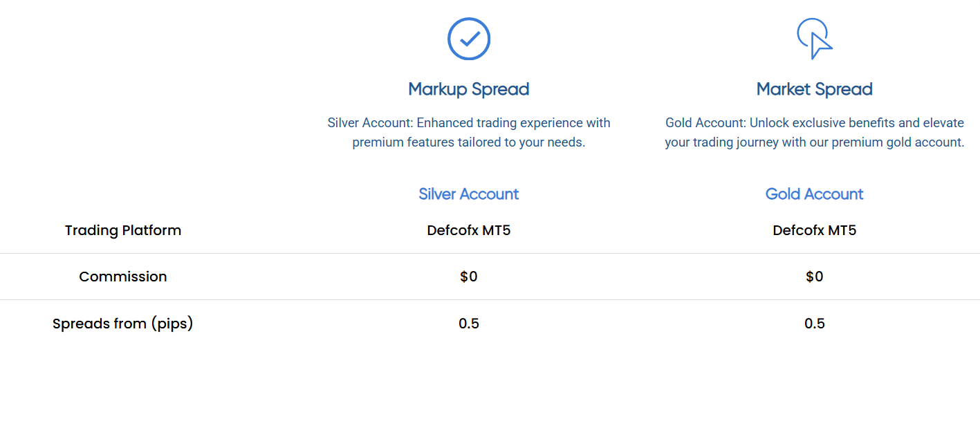
Task: Click the Market Spread cursor icon
Action: 815,39
